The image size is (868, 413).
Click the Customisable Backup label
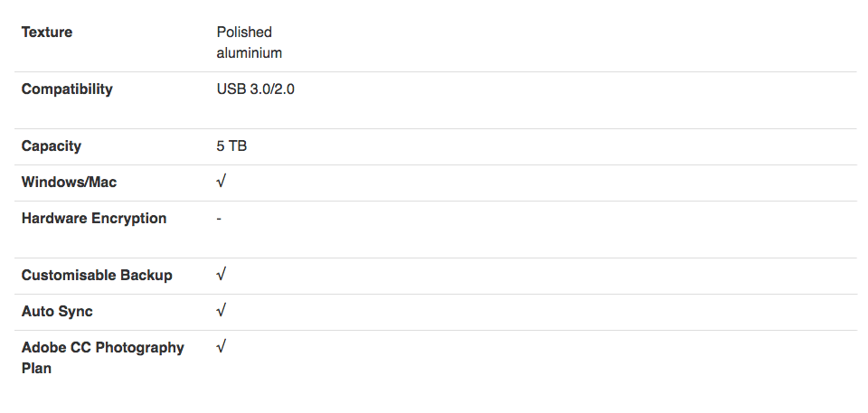97,275
